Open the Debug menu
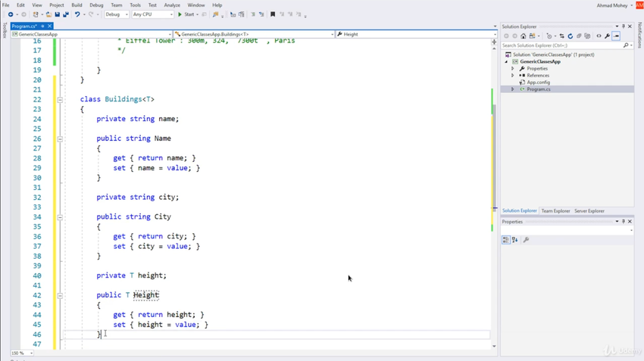This screenshot has width=644, height=361. pyautogui.click(x=96, y=5)
